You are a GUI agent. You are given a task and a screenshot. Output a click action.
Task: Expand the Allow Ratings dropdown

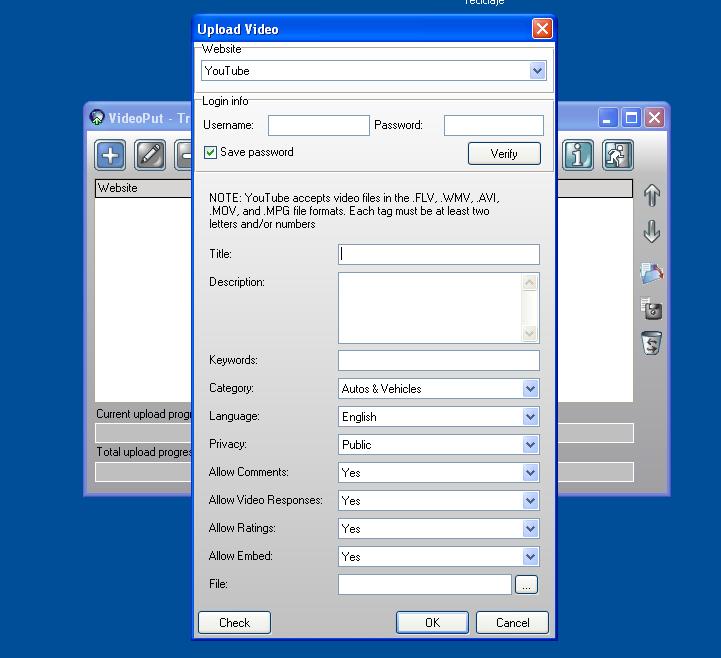[x=439, y=529]
